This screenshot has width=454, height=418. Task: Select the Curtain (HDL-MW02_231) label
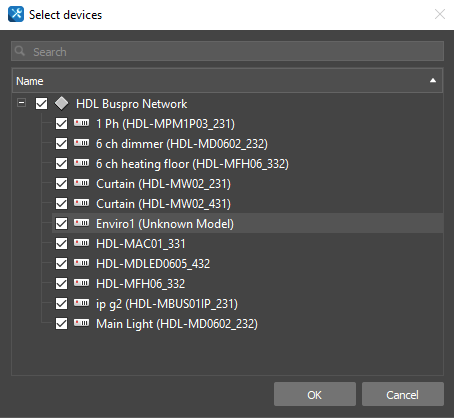coord(163,184)
